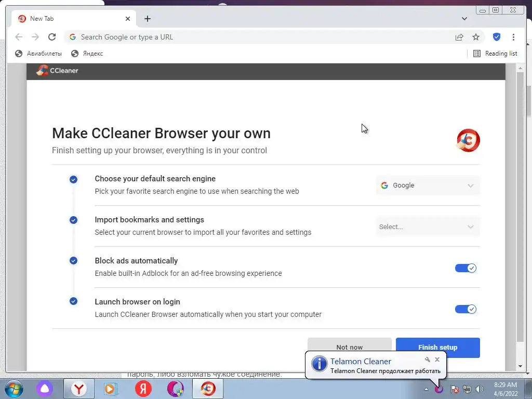Click the forward navigation arrow
Viewport: 532px width, 399px height.
35,37
